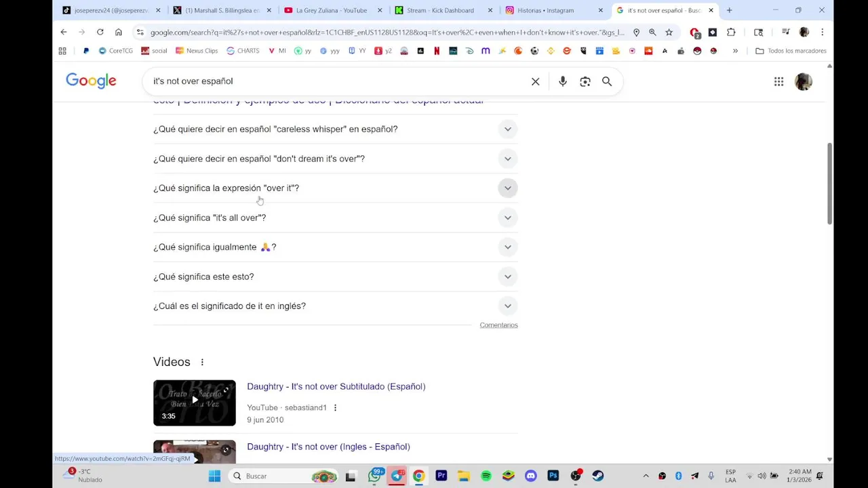This screenshot has height=488, width=868.
Task: Open Steam from the taskbar
Action: pos(598,476)
